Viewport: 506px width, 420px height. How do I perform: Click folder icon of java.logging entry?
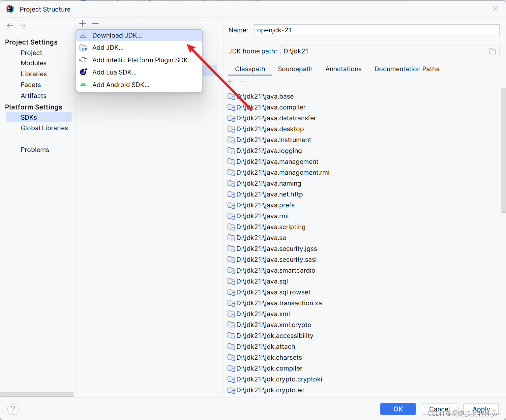tap(231, 151)
